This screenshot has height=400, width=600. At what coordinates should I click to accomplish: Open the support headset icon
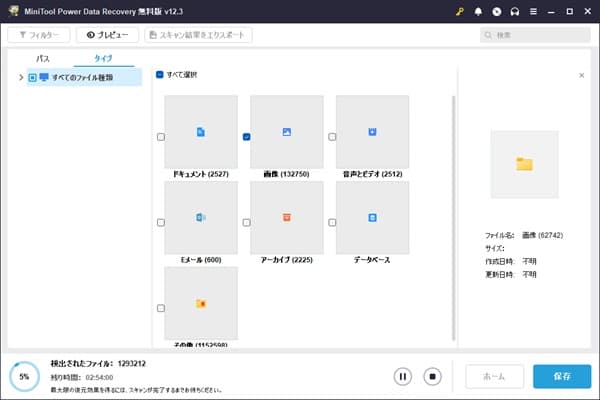point(515,11)
